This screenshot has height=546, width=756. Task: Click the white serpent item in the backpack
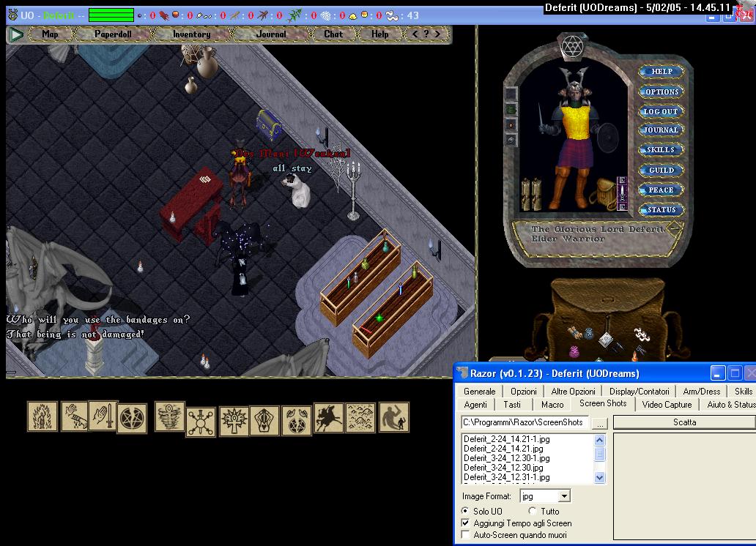point(642,334)
